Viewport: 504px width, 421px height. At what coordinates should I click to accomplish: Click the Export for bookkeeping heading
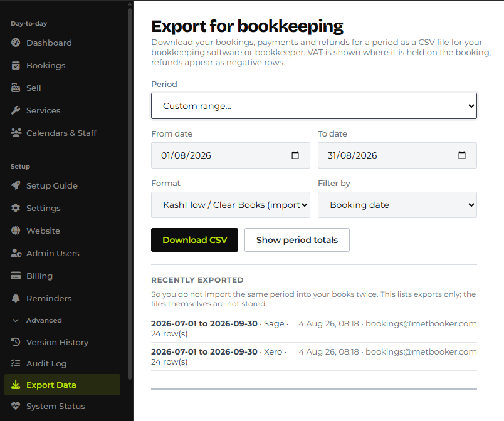click(x=247, y=26)
